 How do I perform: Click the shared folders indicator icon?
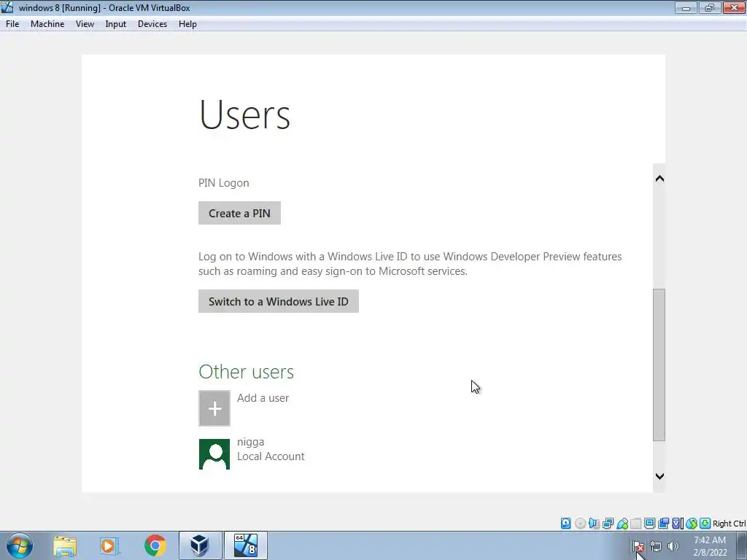click(x=636, y=524)
